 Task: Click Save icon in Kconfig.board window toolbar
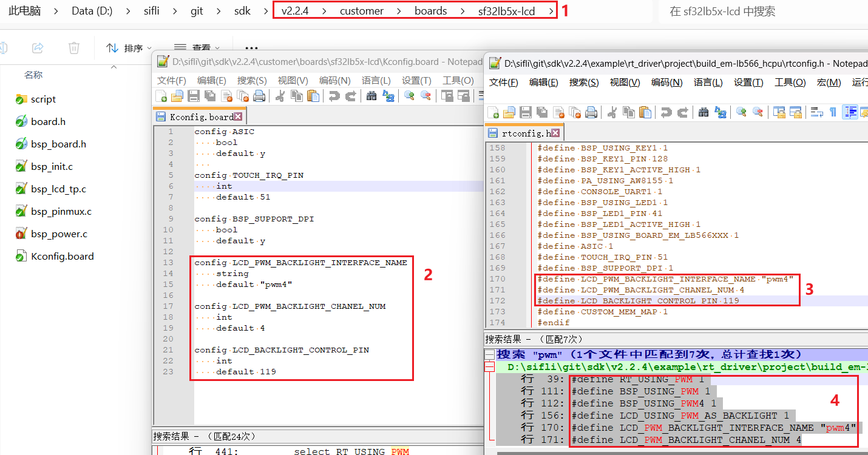194,96
